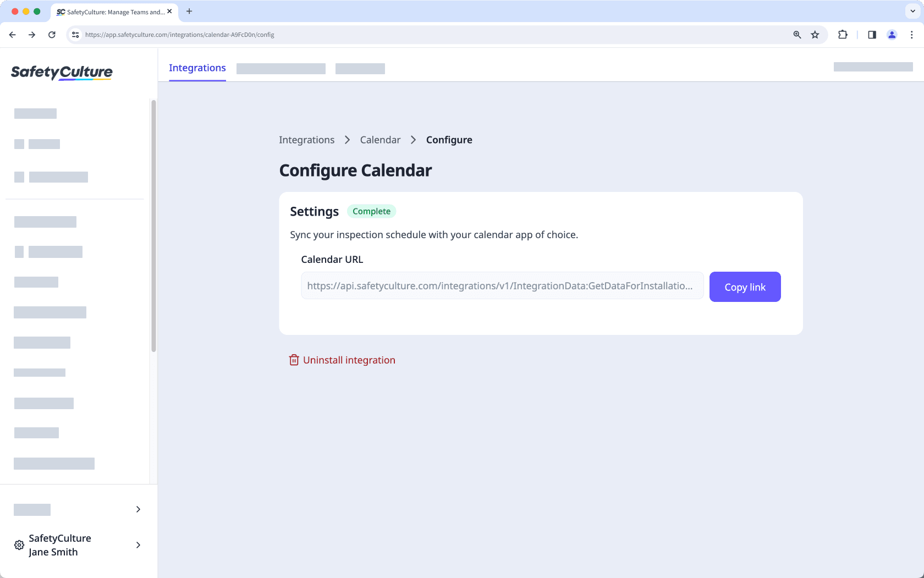Click the site information icon in address bar

[x=75, y=34]
